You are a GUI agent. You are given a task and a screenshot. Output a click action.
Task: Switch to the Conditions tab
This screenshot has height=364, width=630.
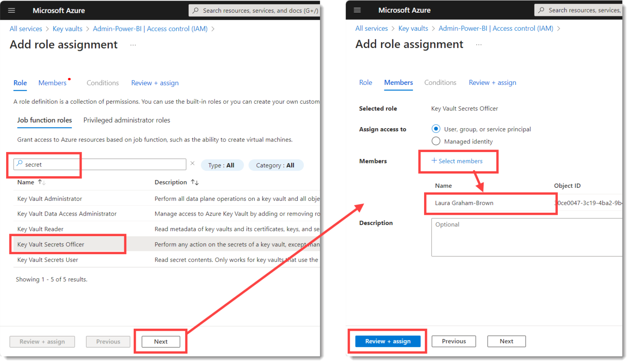(103, 83)
